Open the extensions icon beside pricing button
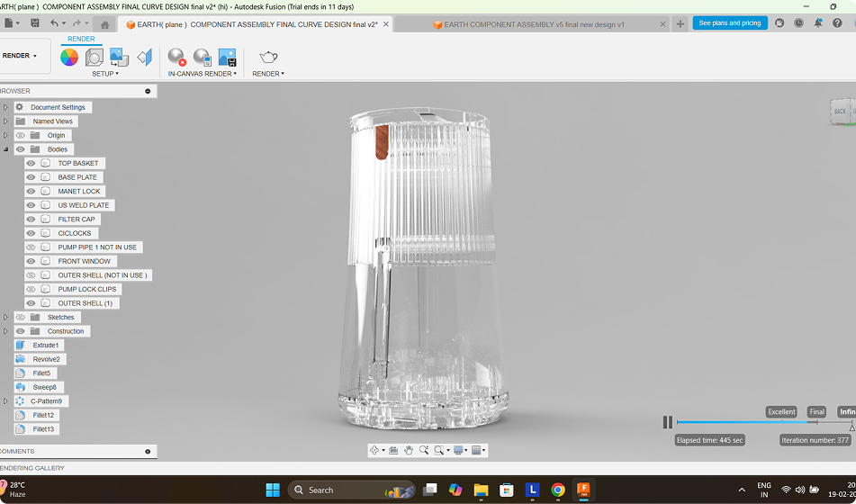Viewport: 856px width, 504px height. [779, 22]
